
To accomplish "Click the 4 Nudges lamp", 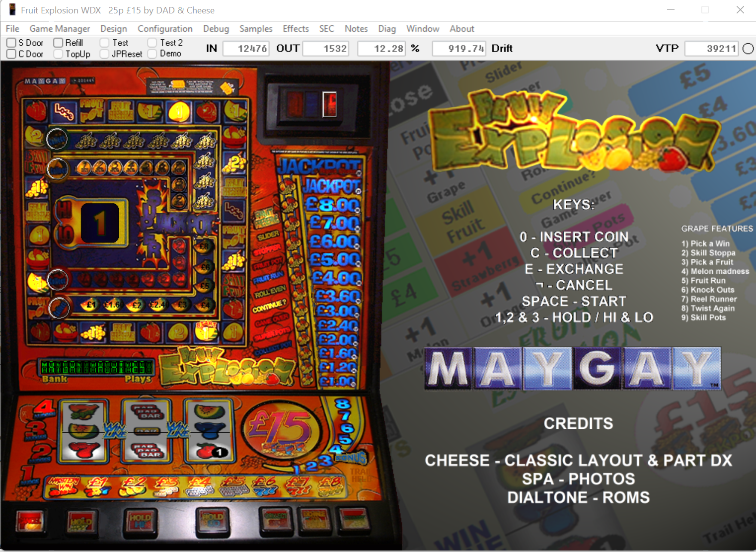I will coord(45,409).
